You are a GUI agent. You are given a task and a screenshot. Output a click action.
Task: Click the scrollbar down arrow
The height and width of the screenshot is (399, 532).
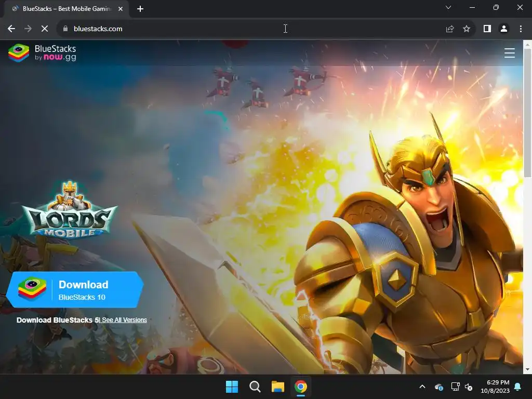527,369
